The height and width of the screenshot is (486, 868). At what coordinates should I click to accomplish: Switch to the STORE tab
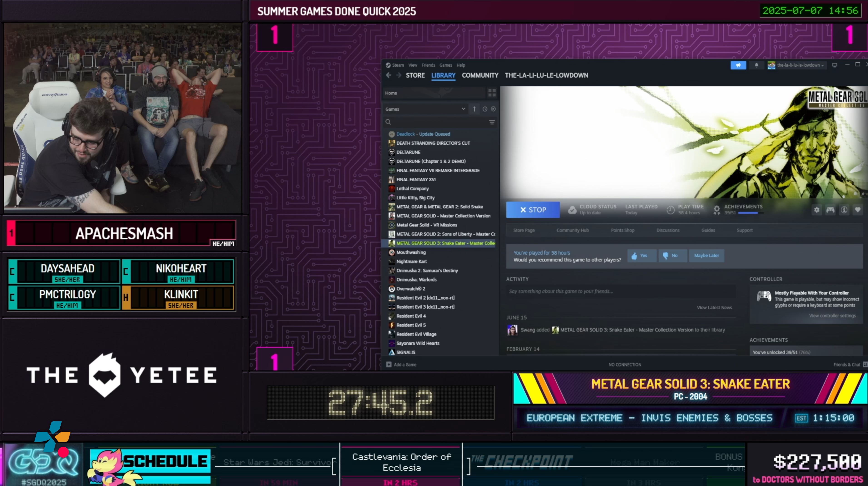(415, 75)
